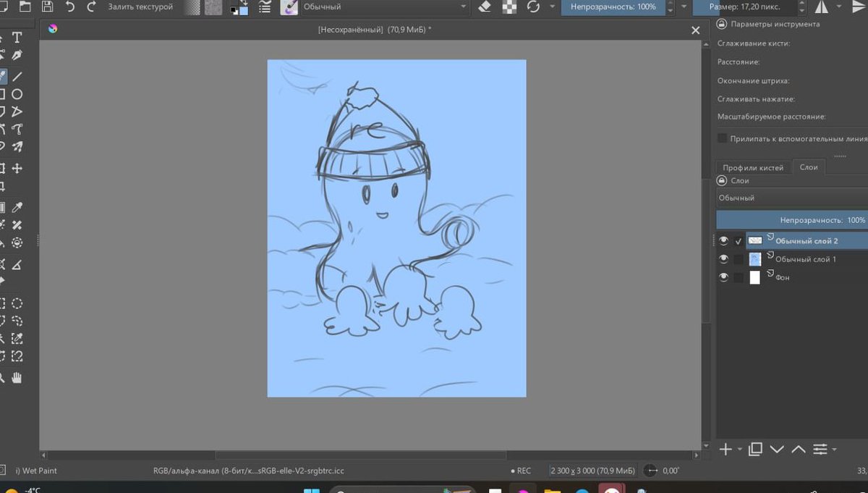The image size is (868, 493).
Task: Switch to the Профили кистей tab
Action: click(753, 167)
